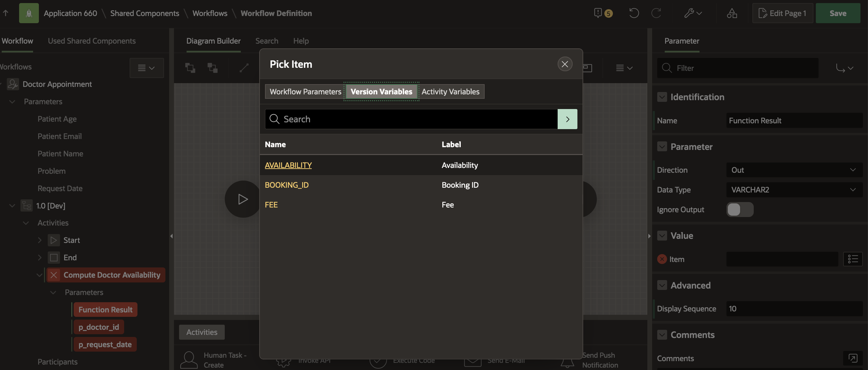
Task: Collapse the Advanced section checkbox
Action: [662, 286]
